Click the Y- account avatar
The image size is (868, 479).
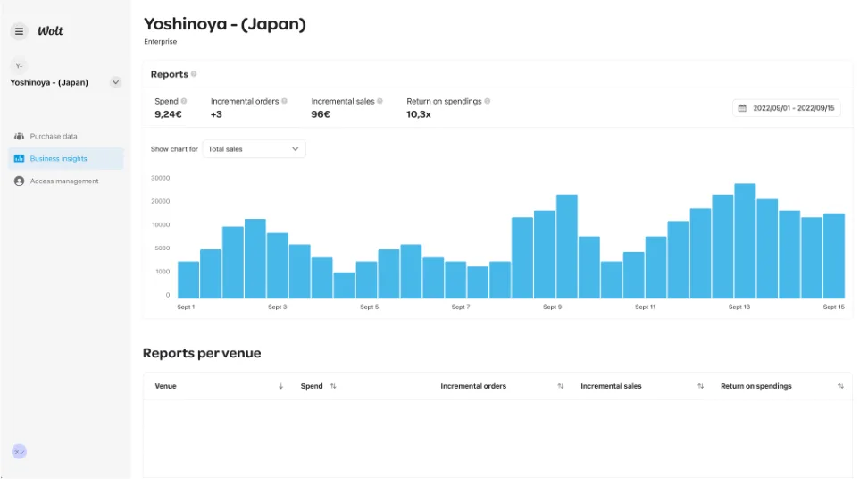click(x=19, y=66)
